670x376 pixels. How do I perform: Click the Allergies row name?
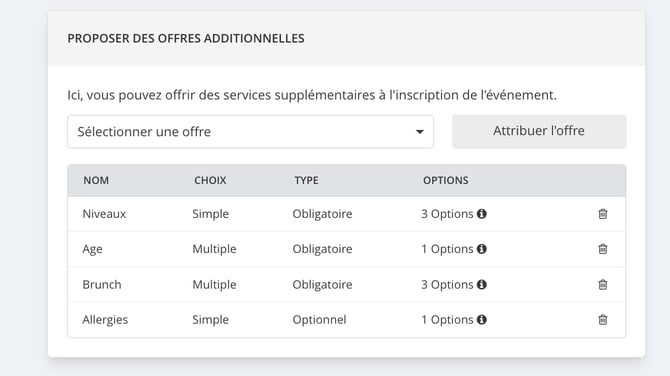pos(105,320)
